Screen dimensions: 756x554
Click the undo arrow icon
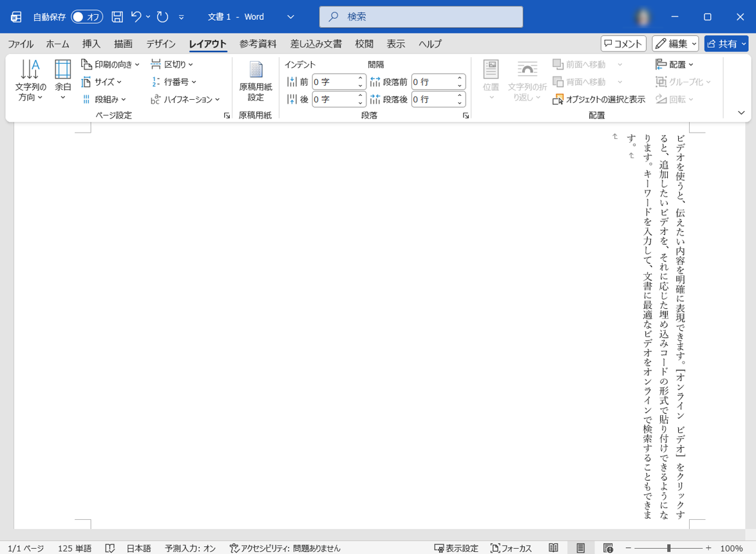(x=136, y=17)
